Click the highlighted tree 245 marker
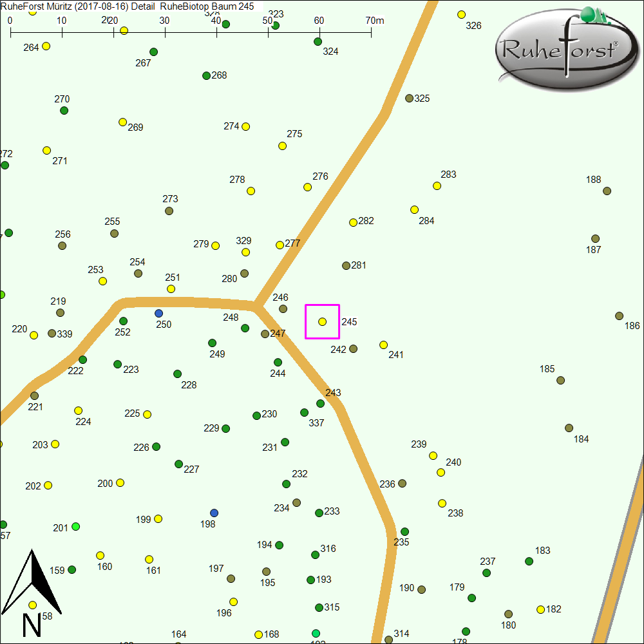This screenshot has width=644, height=644. (x=323, y=321)
